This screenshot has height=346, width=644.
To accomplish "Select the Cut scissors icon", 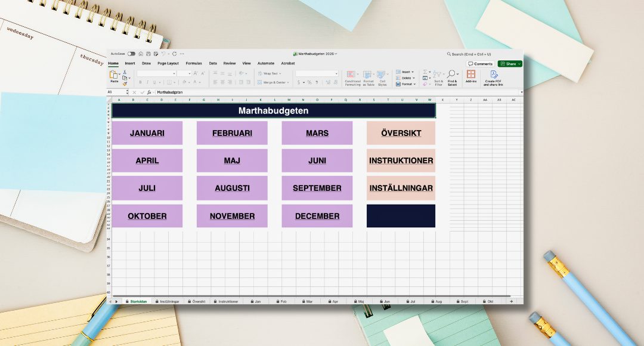I will pyautogui.click(x=125, y=72).
